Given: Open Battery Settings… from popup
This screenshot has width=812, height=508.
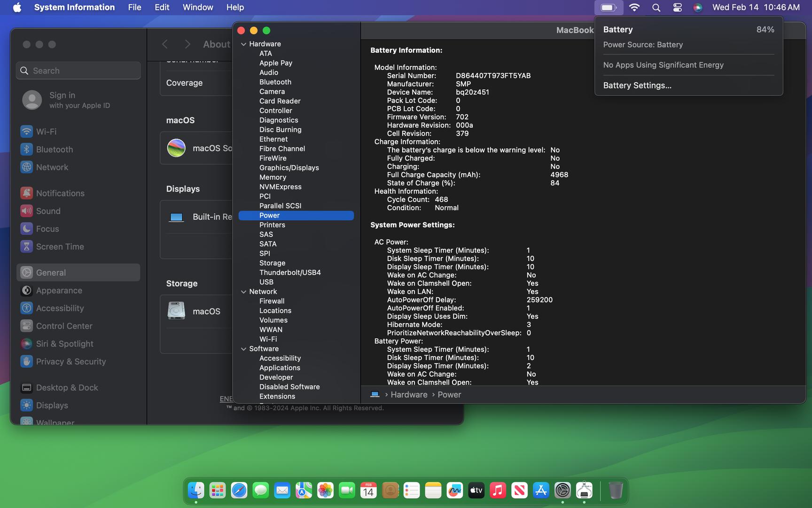Looking at the screenshot, I should [x=637, y=86].
